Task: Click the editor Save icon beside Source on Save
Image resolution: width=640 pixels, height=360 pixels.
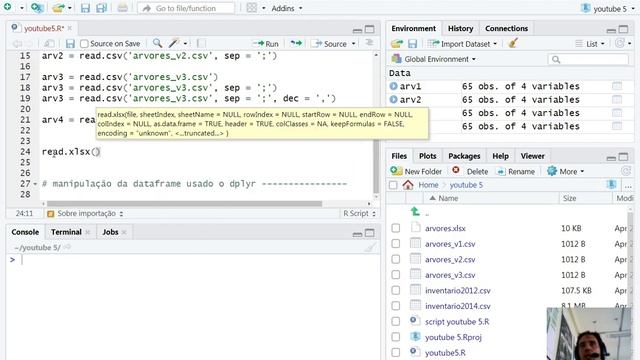Action: [x=70, y=44]
